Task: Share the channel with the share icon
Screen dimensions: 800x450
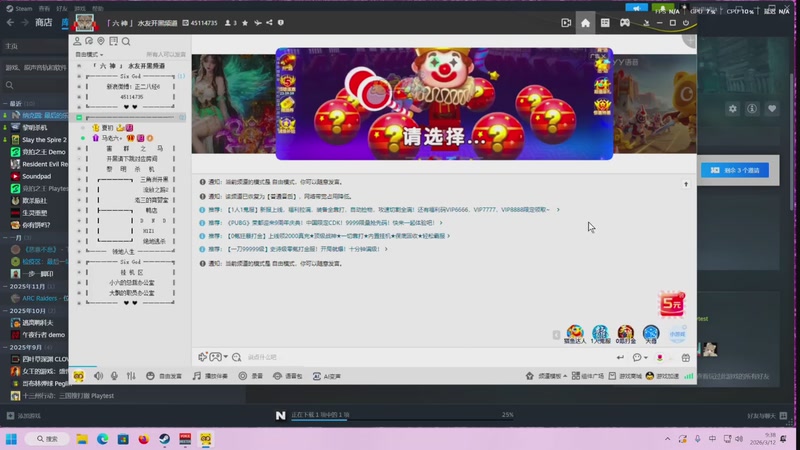Action: pyautogui.click(x=269, y=23)
